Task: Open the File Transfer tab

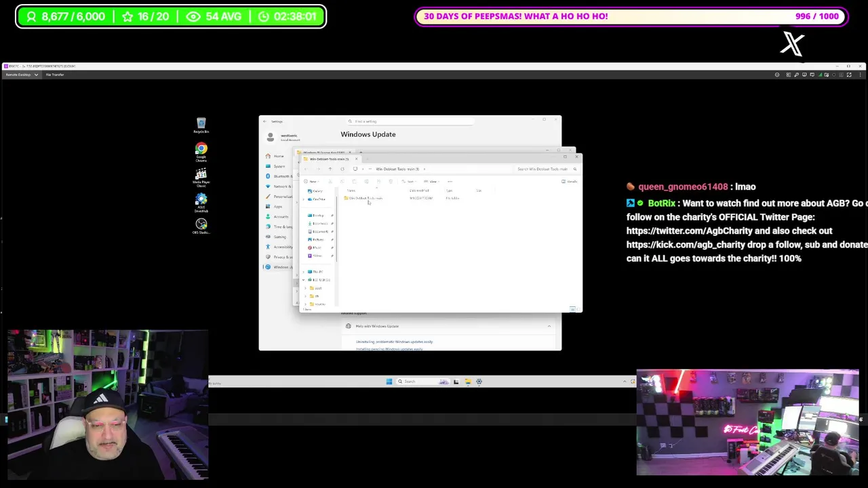Action: tap(54, 75)
